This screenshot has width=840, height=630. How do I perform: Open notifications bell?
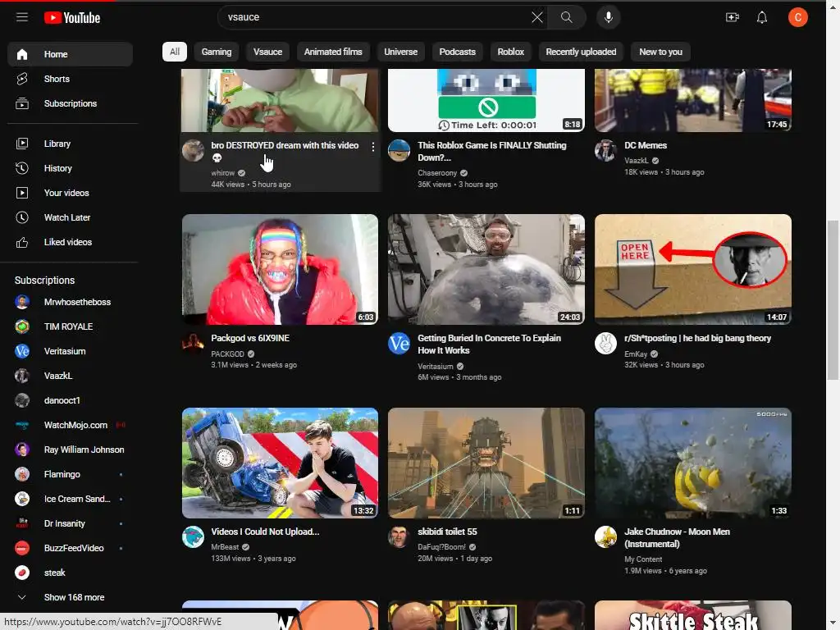coord(762,17)
